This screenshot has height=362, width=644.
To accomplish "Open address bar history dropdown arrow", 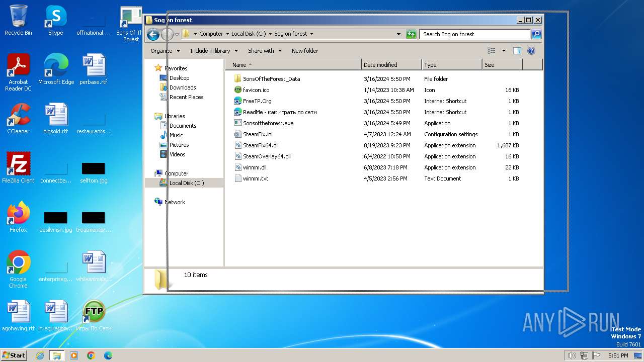I will (399, 34).
